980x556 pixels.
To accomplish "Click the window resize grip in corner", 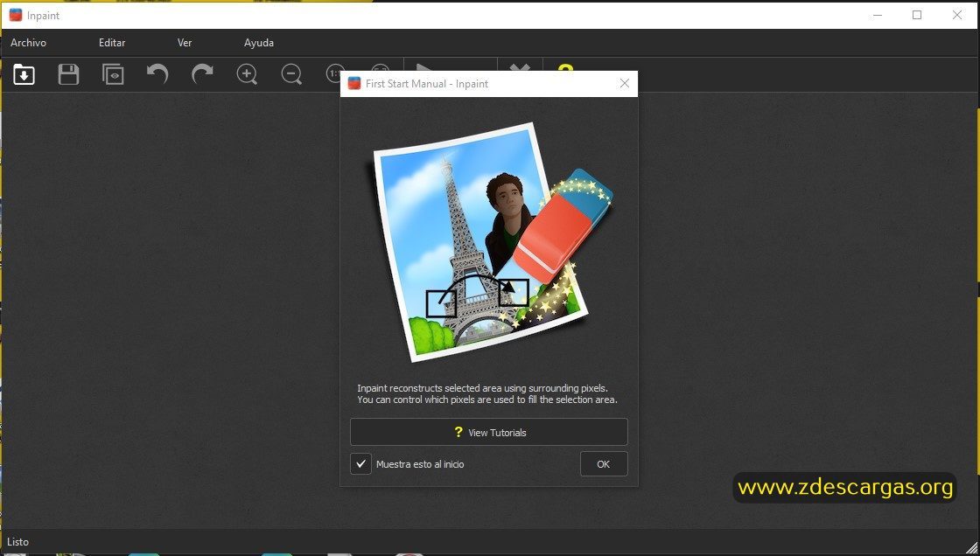I will (x=972, y=548).
